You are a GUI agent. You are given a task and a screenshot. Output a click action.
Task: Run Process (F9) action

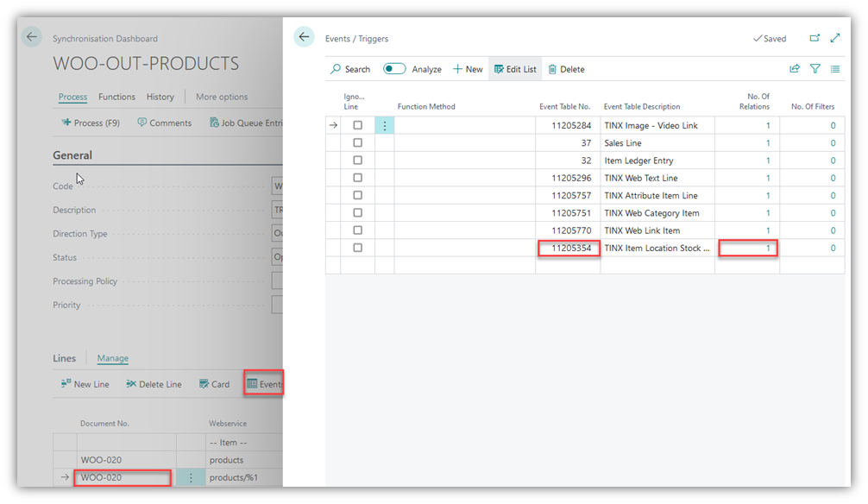[91, 123]
